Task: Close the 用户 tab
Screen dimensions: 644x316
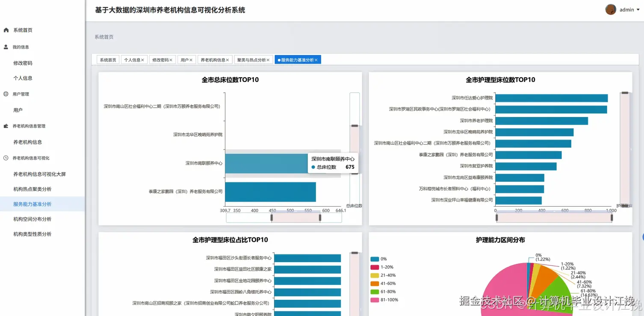Action: tap(191, 60)
